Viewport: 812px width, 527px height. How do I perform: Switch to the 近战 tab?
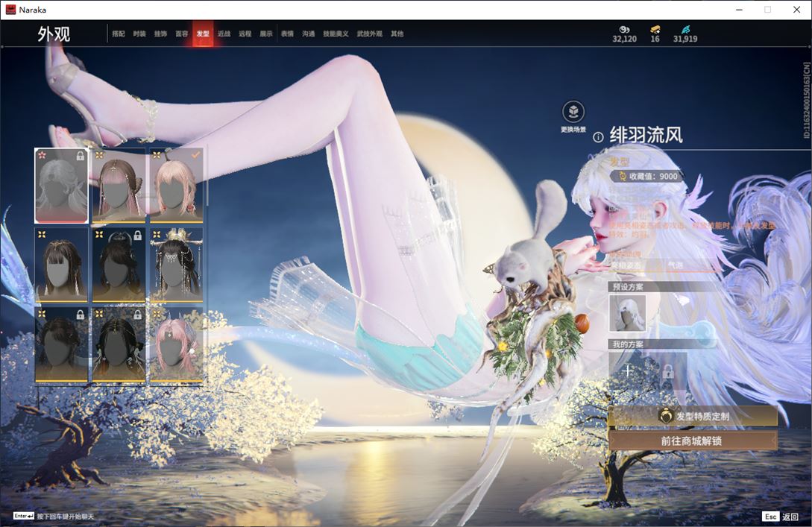click(x=224, y=34)
